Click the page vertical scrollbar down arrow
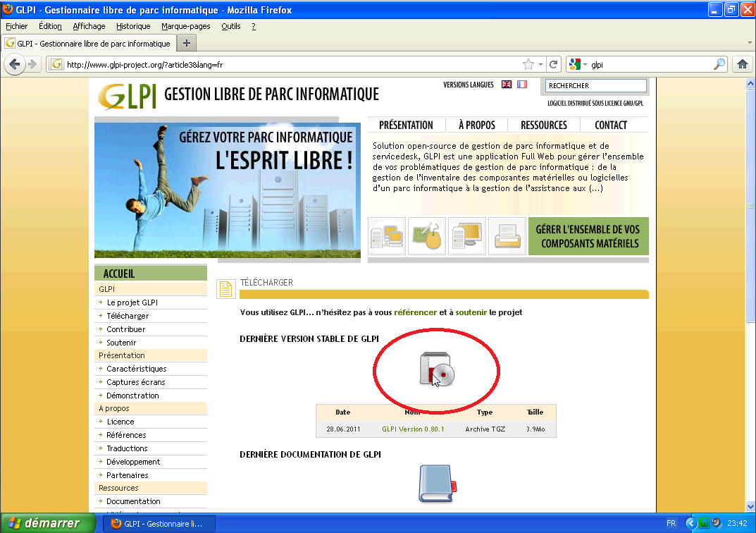Viewport: 756px width, 533px height. click(x=750, y=506)
